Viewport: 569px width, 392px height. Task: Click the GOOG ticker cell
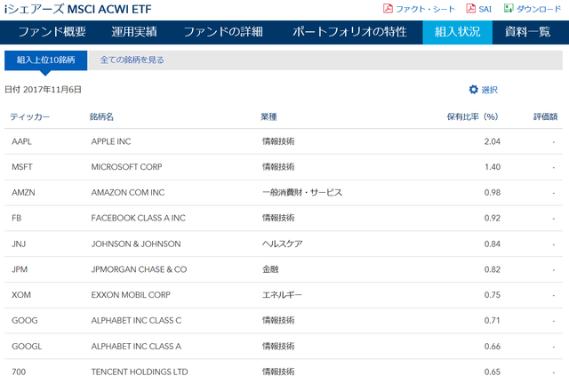(x=24, y=321)
